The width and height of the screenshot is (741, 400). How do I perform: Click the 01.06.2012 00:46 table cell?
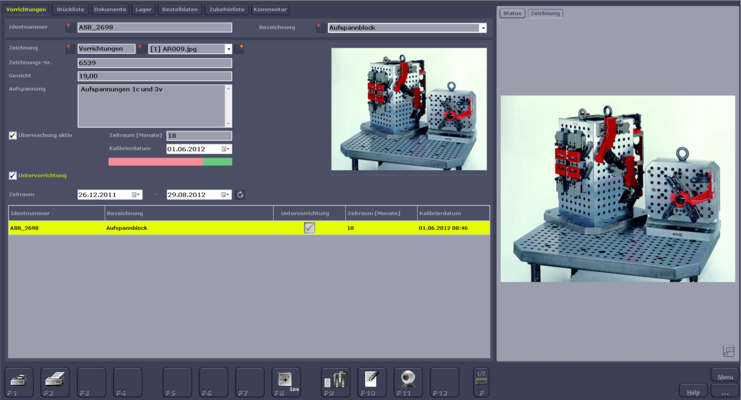pyautogui.click(x=453, y=228)
